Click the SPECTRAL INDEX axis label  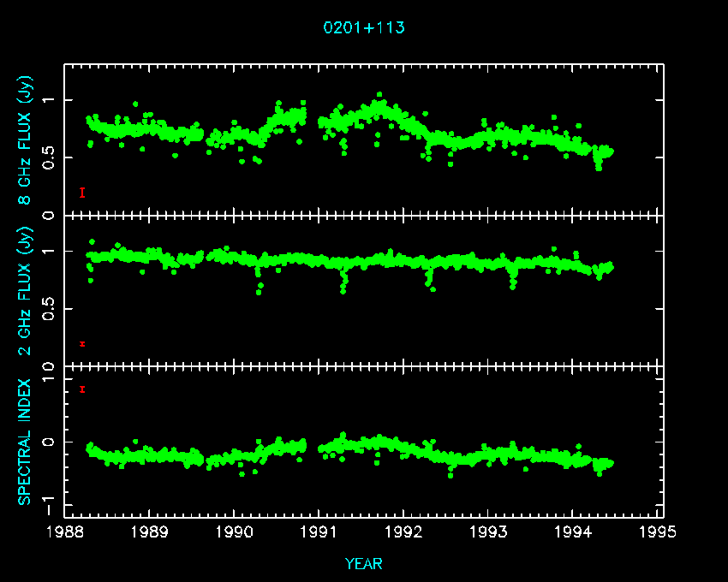[x=25, y=442]
